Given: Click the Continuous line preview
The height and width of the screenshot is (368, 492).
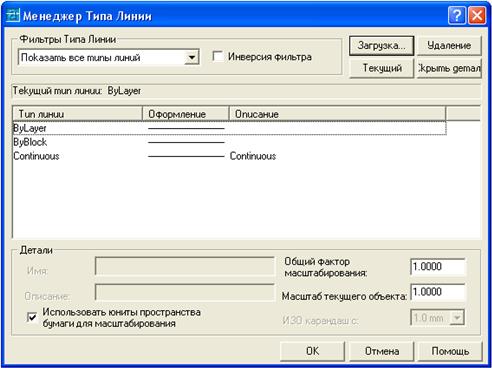Looking at the screenshot, I should pos(186,156).
